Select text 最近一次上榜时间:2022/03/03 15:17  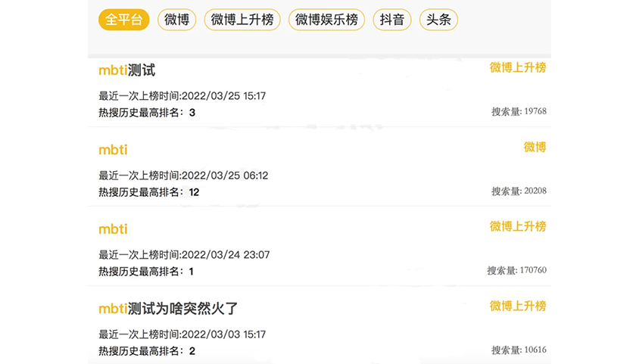[x=182, y=334]
